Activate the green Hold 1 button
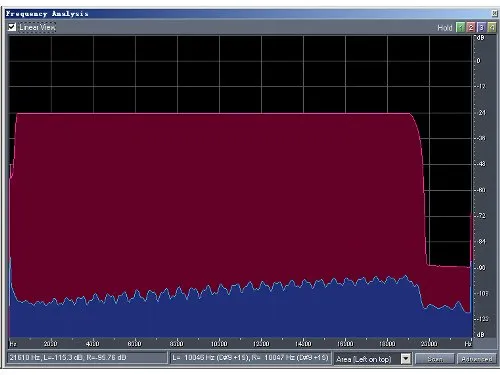500x375 pixels. coord(460,27)
